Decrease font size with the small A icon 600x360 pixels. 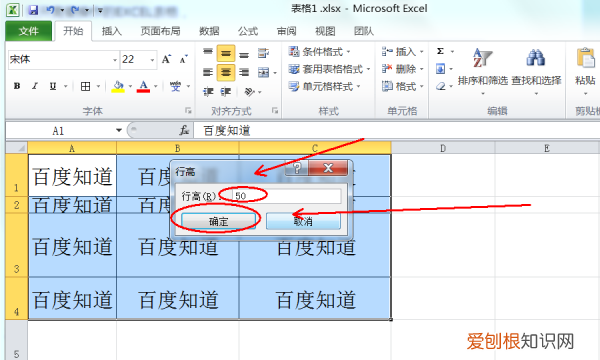pyautogui.click(x=183, y=60)
